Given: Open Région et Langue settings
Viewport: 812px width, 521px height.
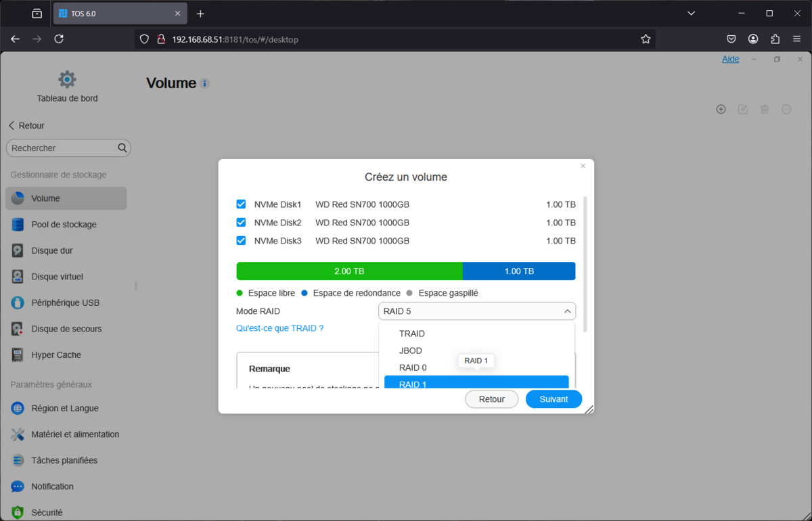Looking at the screenshot, I should 66,408.
